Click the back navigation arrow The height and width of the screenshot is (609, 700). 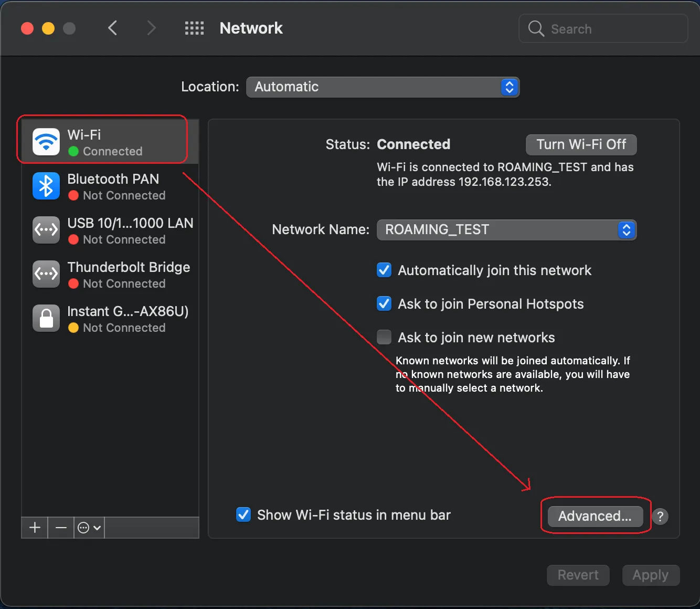[x=112, y=28]
